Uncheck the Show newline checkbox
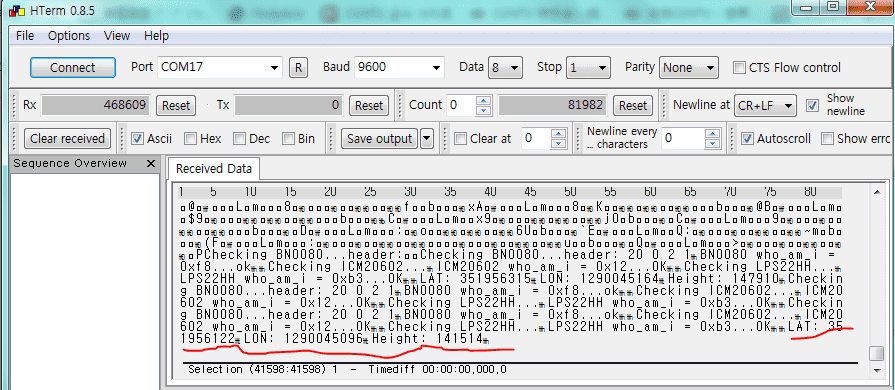This screenshot has width=895, height=390. point(812,105)
